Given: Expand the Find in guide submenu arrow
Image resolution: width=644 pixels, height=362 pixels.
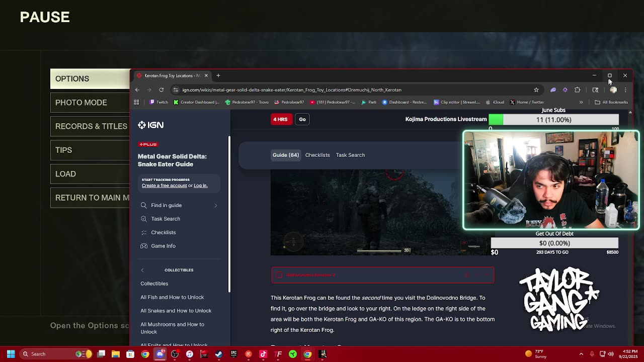Looking at the screenshot, I should click(216, 205).
